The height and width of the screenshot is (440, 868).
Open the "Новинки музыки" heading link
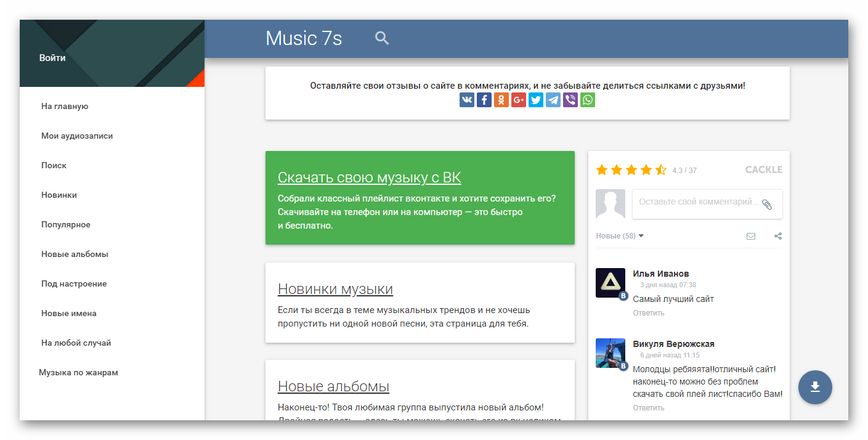pos(335,290)
